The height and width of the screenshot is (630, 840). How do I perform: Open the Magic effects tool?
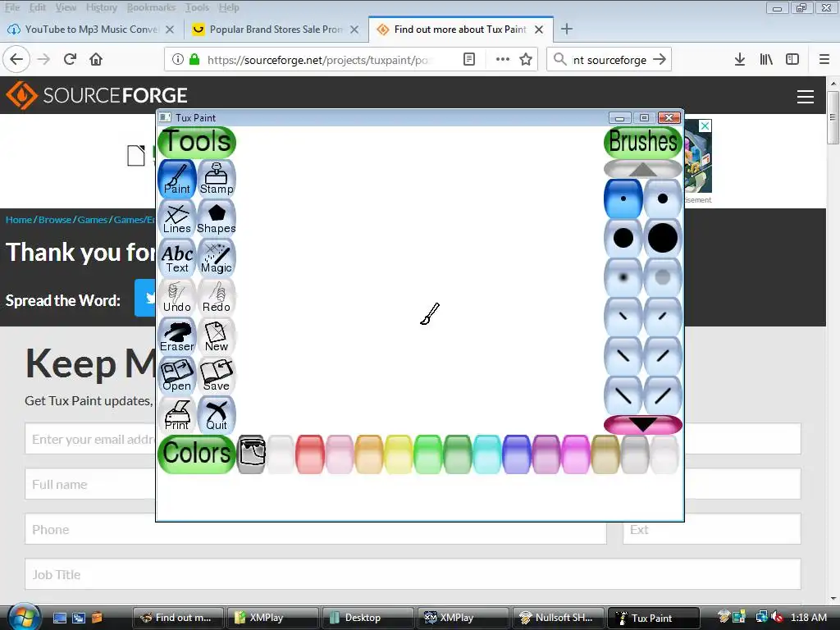point(217,258)
